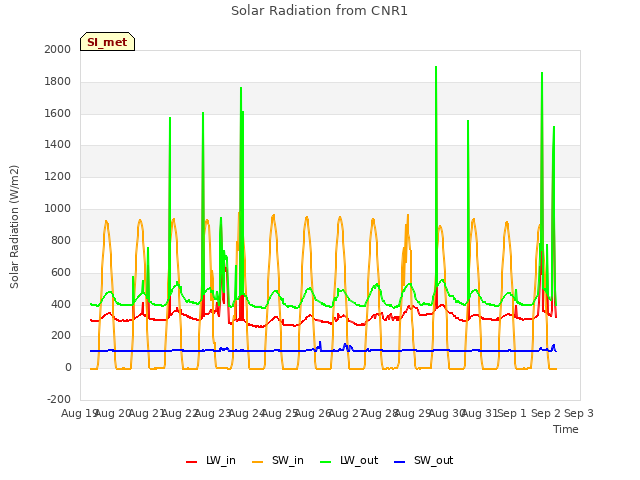Click the x-axis date label Aug 22
Image resolution: width=640 pixels, height=480 pixels.
tap(180, 413)
